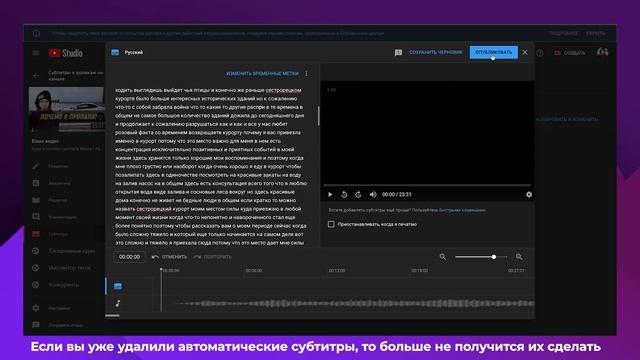The height and width of the screenshot is (360, 640).
Task: Click ИЗМЕНИТЬ ВРЕМЕННЫЕ МЕТКИ link
Action: click(262, 73)
